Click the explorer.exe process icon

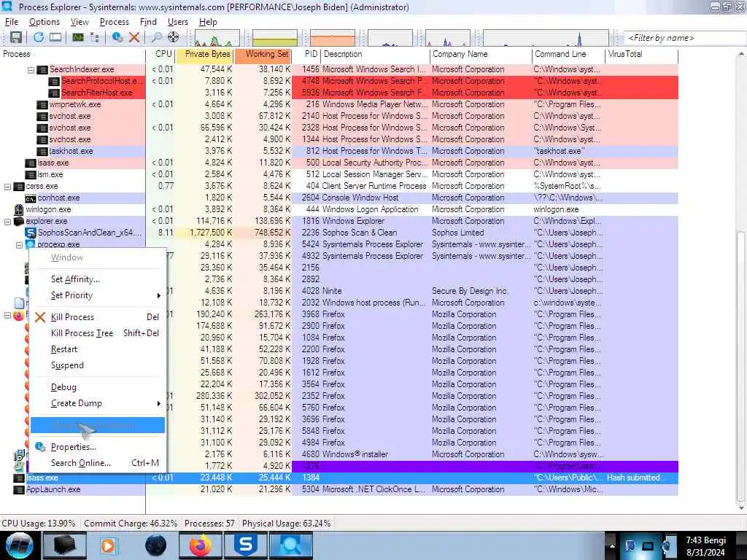(19, 222)
